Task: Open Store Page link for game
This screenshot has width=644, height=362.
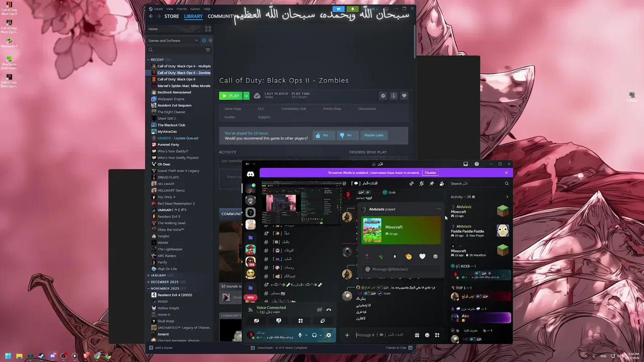Action: (232, 109)
